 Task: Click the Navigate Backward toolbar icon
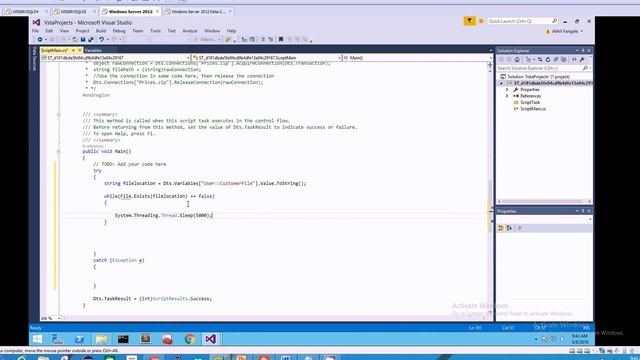click(40, 40)
